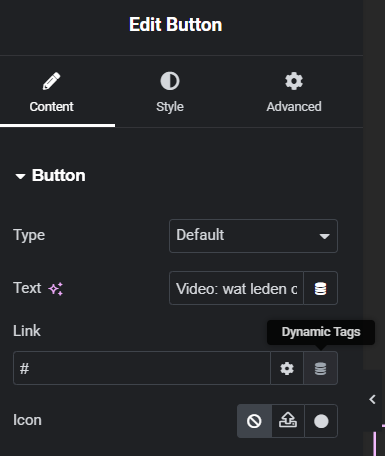Open the Type dropdown showing Default

click(x=253, y=236)
